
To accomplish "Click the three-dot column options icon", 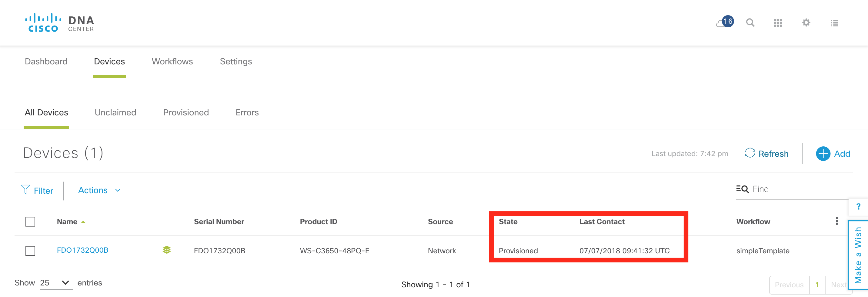I will coord(837,221).
